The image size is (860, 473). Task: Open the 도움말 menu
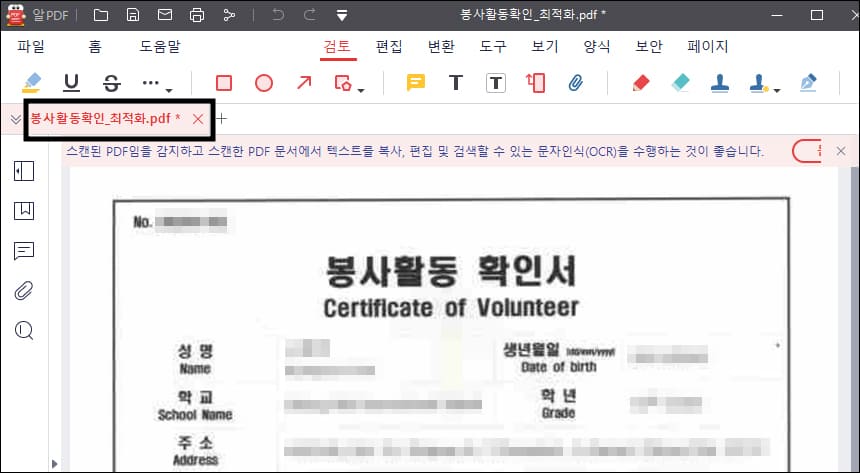coord(160,47)
